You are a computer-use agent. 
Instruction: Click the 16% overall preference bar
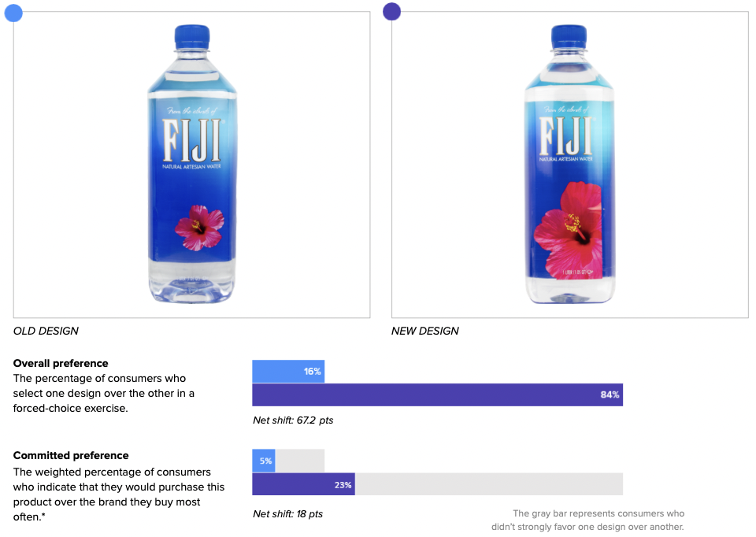[x=288, y=371]
